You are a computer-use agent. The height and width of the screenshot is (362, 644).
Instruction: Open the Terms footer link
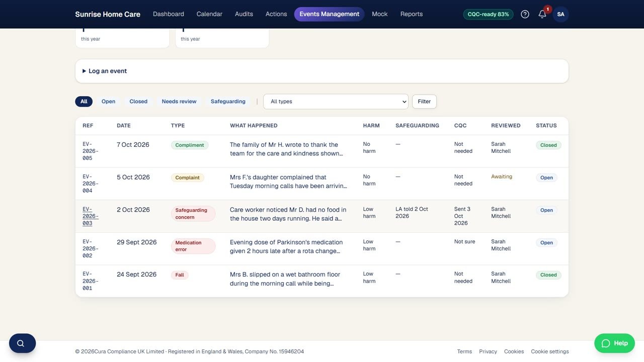pos(464,351)
